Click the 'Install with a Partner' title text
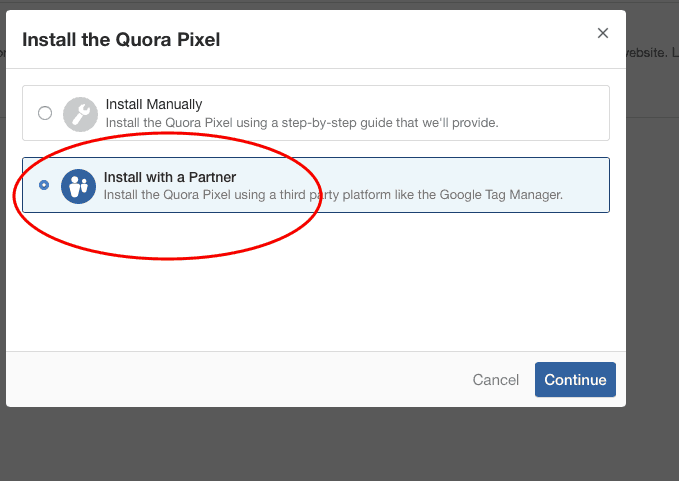The height and width of the screenshot is (481, 679). point(170,177)
